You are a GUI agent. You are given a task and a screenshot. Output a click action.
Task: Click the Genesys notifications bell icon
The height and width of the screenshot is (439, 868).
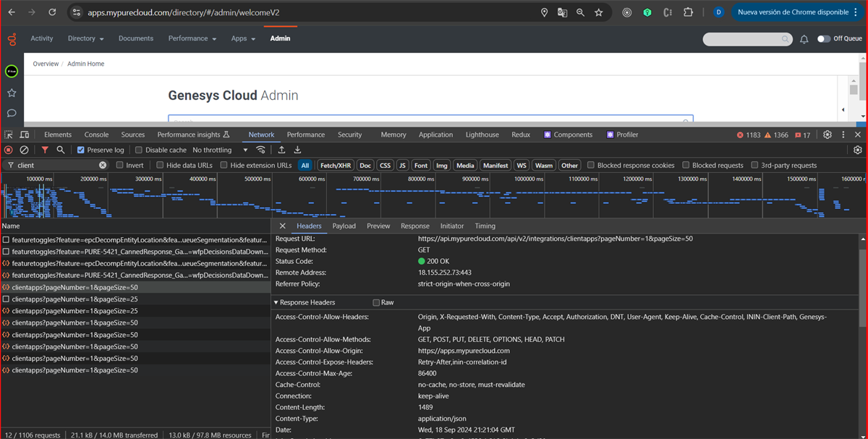pos(804,39)
